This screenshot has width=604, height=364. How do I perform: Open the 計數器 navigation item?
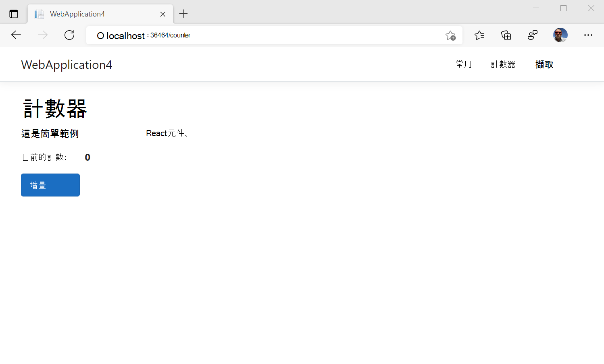(x=503, y=64)
